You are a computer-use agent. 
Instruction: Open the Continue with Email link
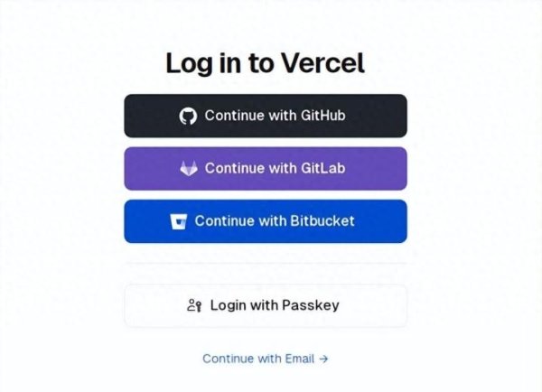(x=265, y=359)
